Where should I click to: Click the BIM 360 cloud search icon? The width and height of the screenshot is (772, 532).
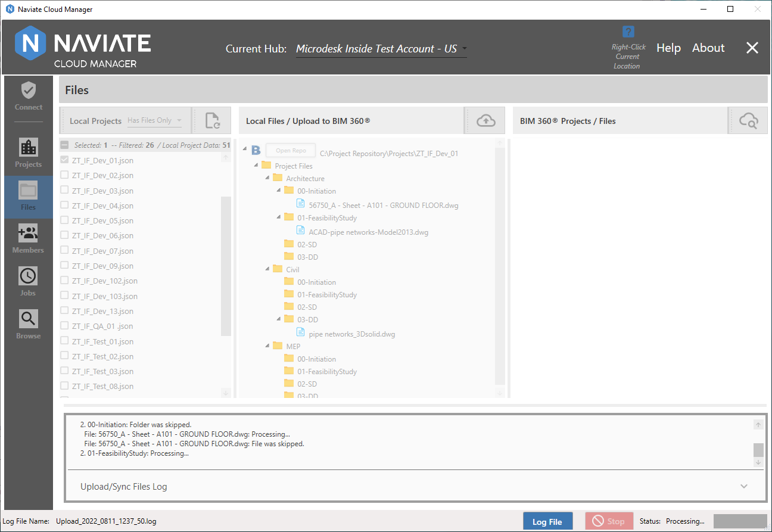(x=749, y=121)
